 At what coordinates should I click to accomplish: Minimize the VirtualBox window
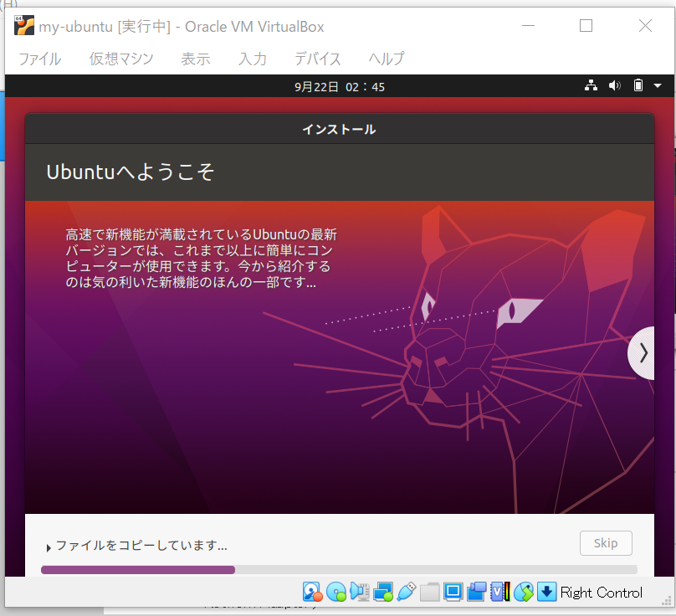pos(528,25)
